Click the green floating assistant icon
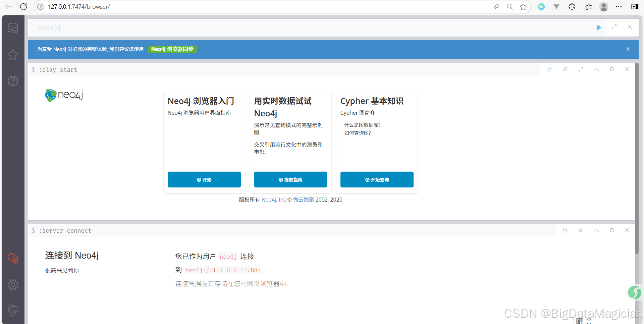 coord(635,292)
